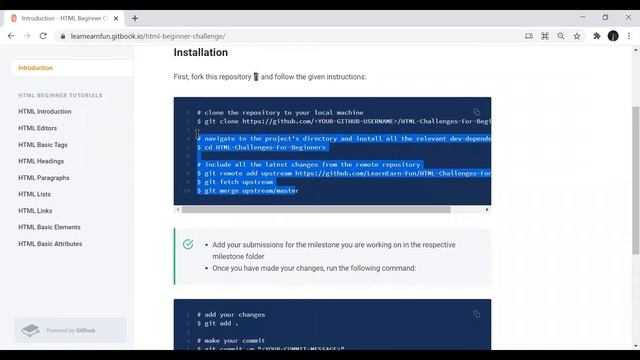This screenshot has width=640, height=360.
Task: Open a new browser tab
Action: [135, 18]
